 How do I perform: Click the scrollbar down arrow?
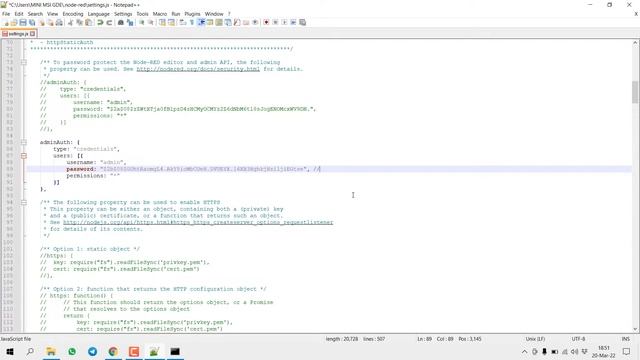pyautogui.click(x=635, y=329)
